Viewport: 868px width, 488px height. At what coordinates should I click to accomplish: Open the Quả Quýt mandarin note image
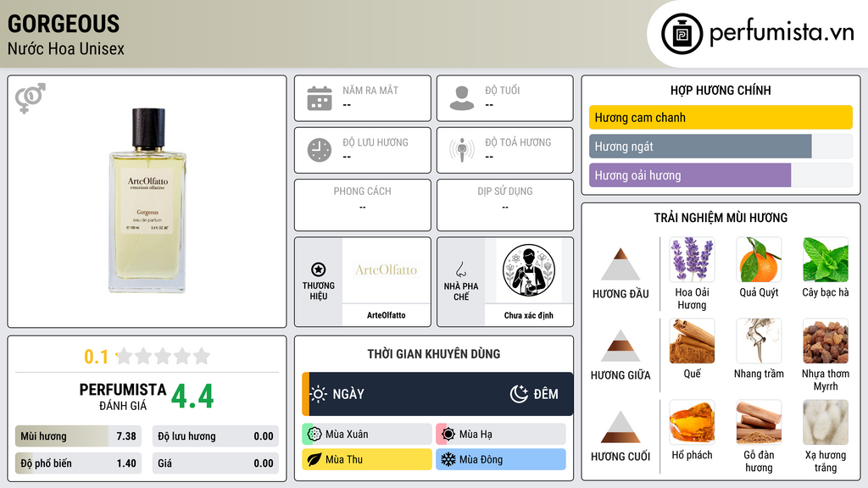759,260
